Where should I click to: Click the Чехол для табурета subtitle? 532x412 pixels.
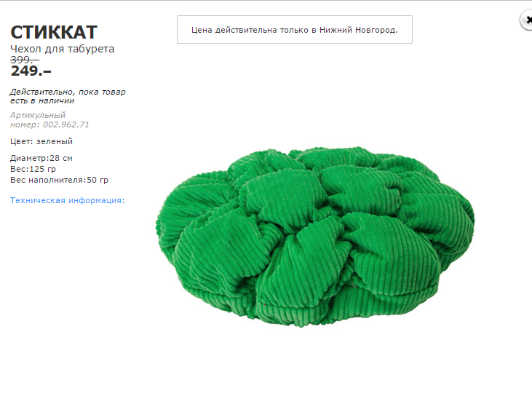62,49
